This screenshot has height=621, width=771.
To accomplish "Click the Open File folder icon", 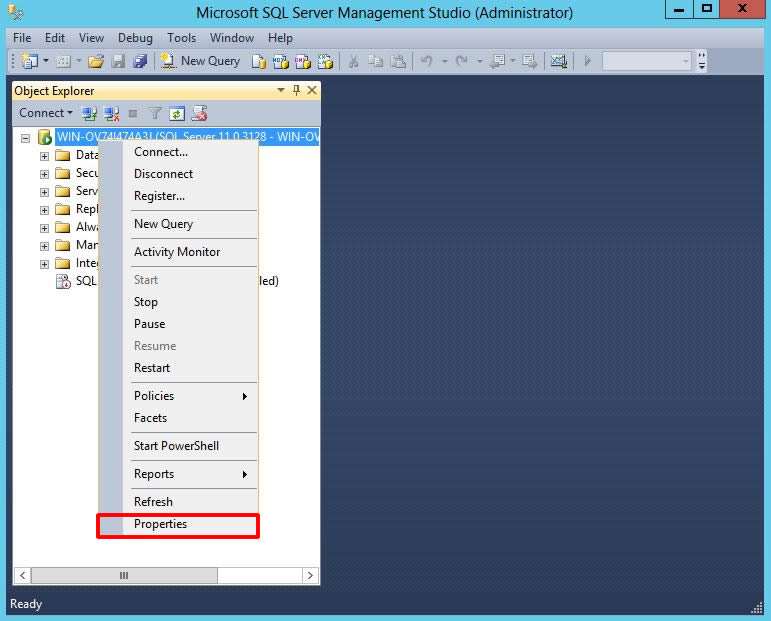I will point(96,61).
